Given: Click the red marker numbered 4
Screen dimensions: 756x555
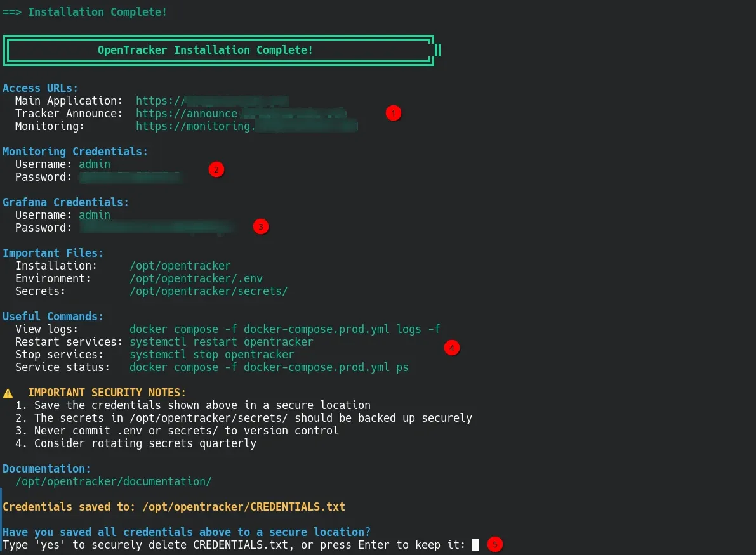Looking at the screenshot, I should (451, 348).
